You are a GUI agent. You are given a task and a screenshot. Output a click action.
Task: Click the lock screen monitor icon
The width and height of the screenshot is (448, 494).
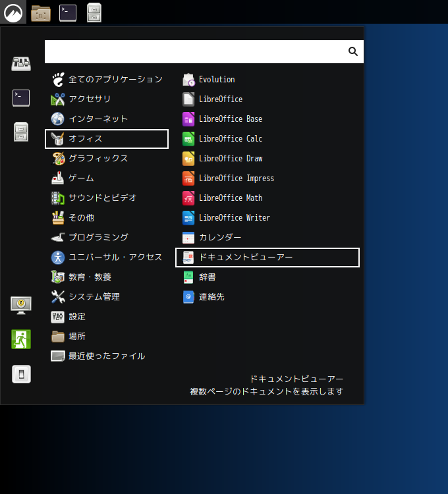click(x=21, y=305)
